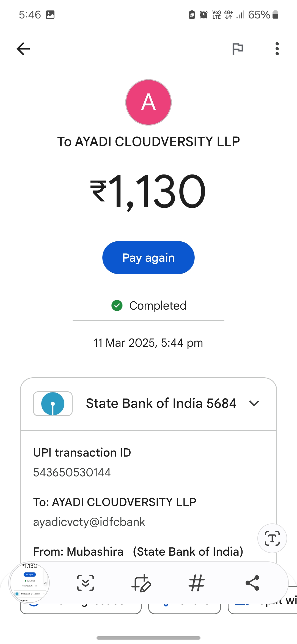Screen dimensions: 297x644
Task: Tap the scroll capture icon
Action: [x=86, y=583]
